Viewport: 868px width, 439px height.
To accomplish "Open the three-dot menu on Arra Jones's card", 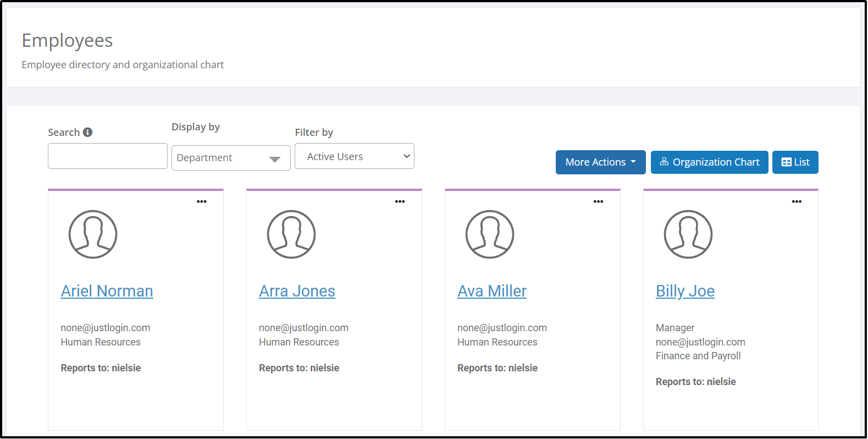I will click(400, 201).
